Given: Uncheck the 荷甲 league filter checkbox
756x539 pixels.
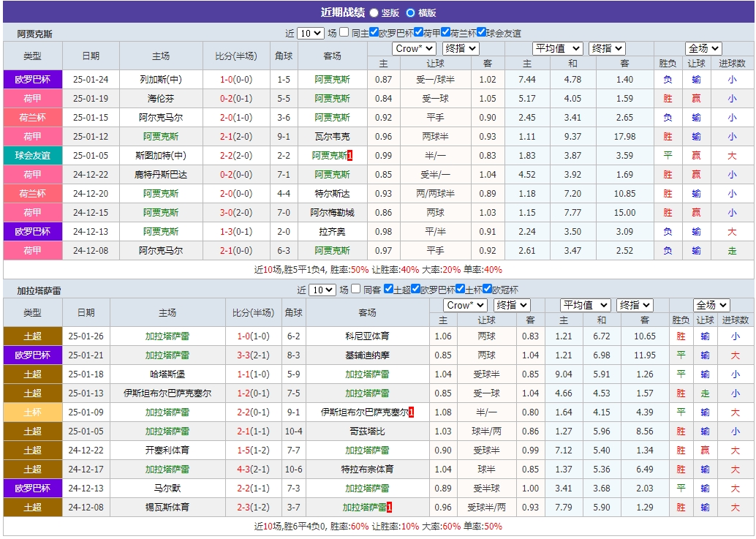Looking at the screenshot, I should point(418,31).
